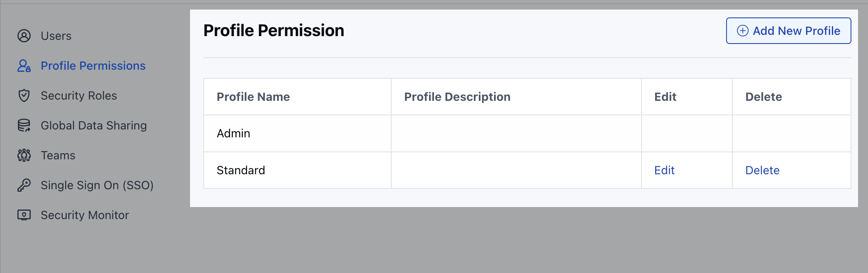Click the Single Sign On key icon
The height and width of the screenshot is (273, 868).
(24, 185)
